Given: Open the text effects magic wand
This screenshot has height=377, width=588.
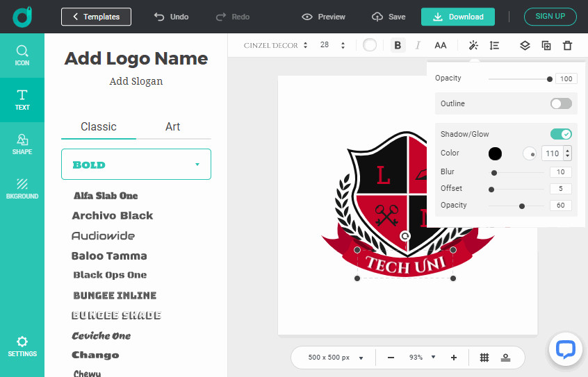Looking at the screenshot, I should point(473,45).
